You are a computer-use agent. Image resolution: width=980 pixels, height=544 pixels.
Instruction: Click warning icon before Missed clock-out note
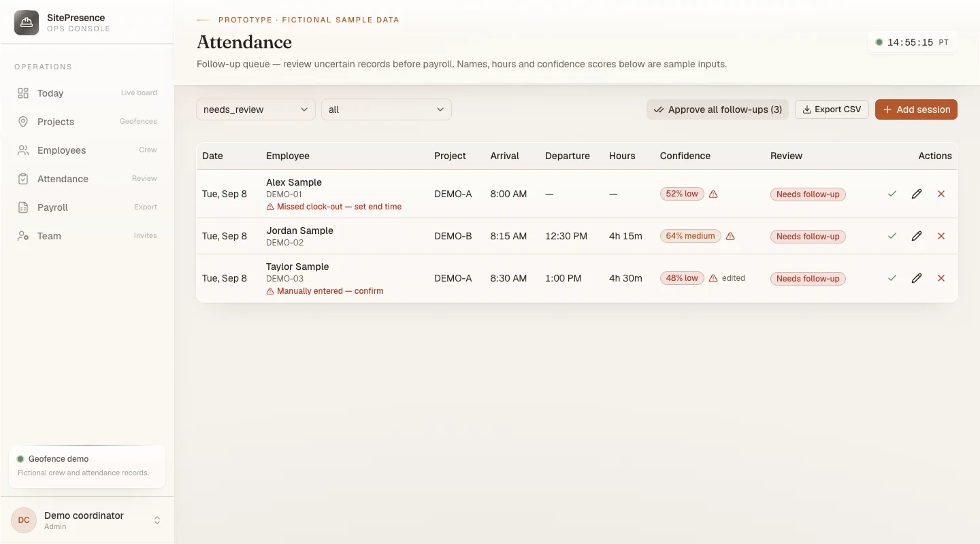pyautogui.click(x=270, y=207)
